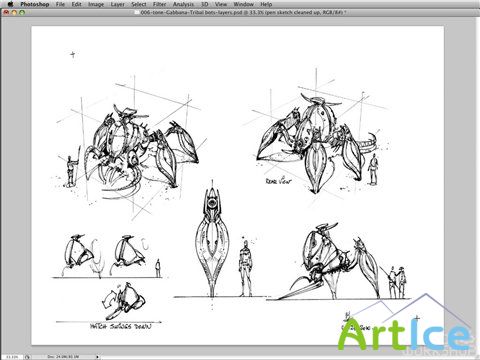Open the Edit menu
The width and height of the screenshot is (480, 360).
pos(76,4)
